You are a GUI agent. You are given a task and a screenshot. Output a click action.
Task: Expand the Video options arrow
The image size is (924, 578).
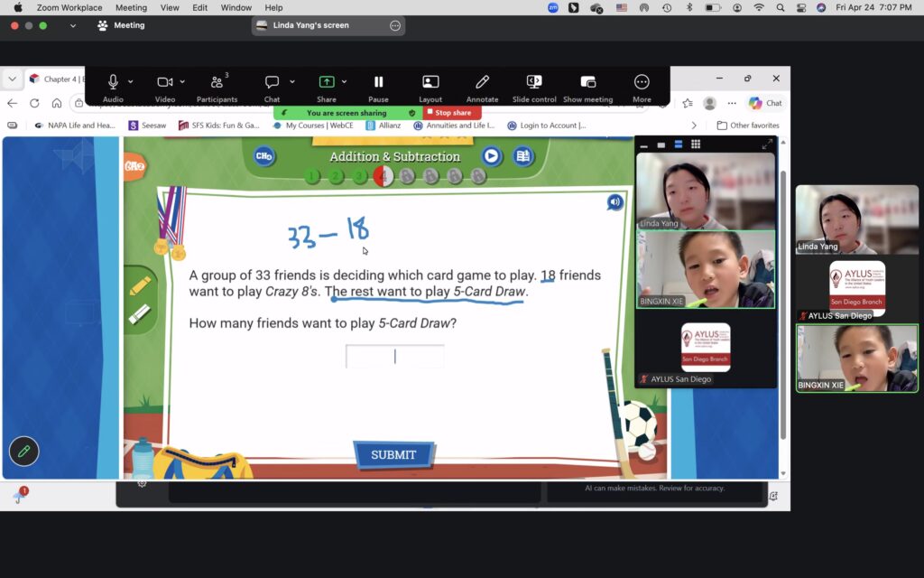pyautogui.click(x=182, y=81)
